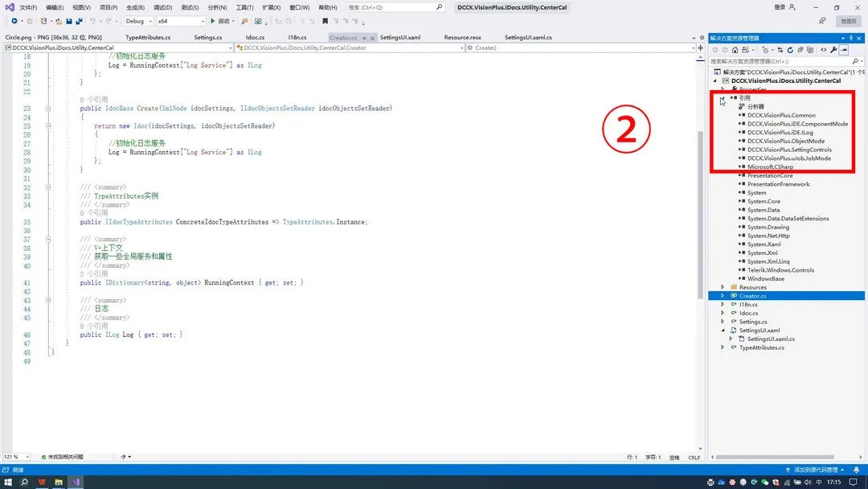Open the 工具(T) menu
Screen dimensions: 868x489
pos(244,7)
